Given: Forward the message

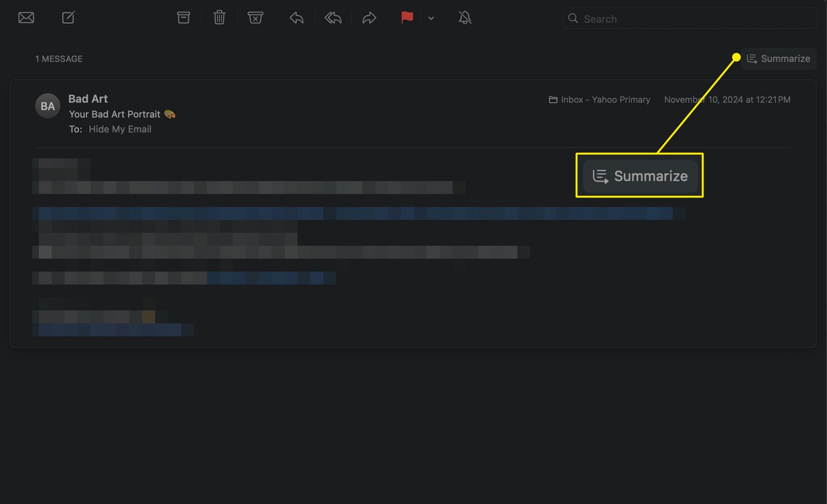Looking at the screenshot, I should point(369,18).
